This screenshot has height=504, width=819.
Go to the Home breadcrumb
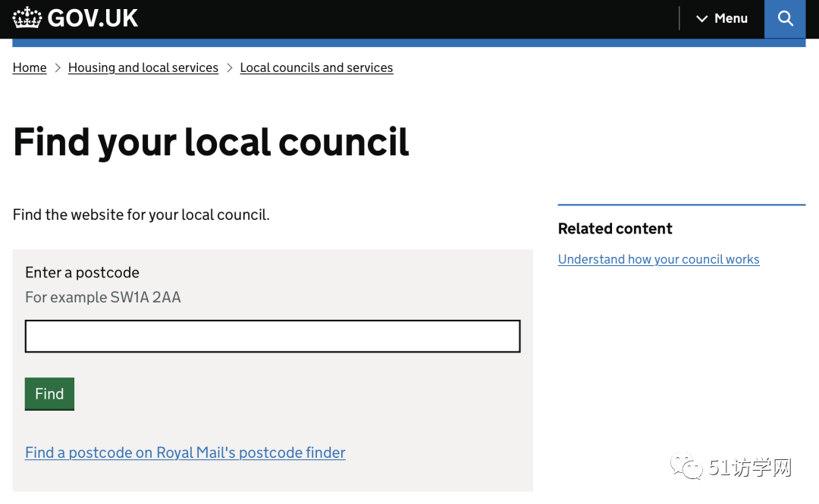click(x=30, y=68)
